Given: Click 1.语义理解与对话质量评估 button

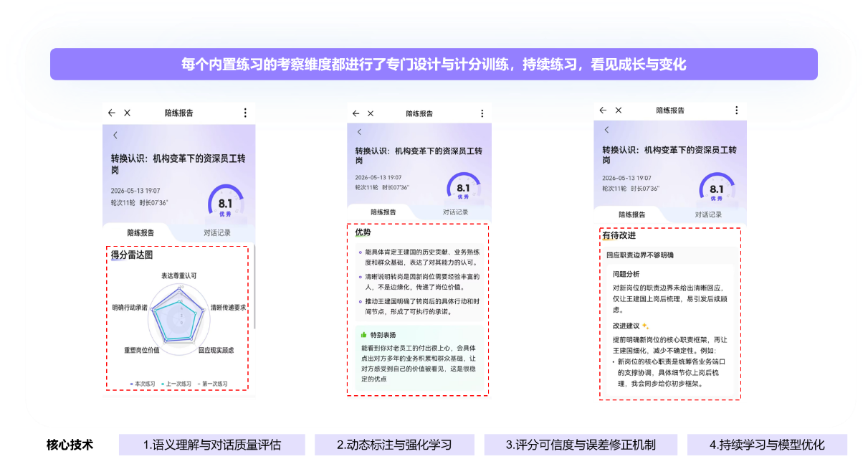Looking at the screenshot, I should coord(212,445).
